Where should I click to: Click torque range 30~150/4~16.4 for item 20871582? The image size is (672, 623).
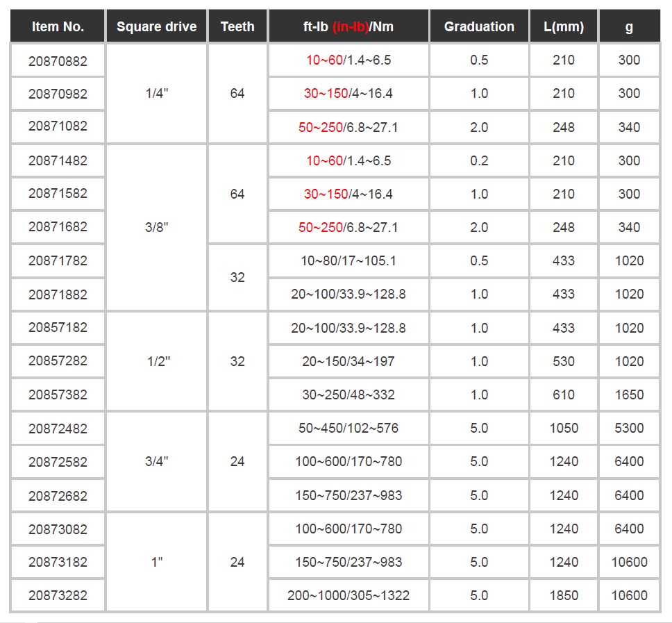[348, 194]
